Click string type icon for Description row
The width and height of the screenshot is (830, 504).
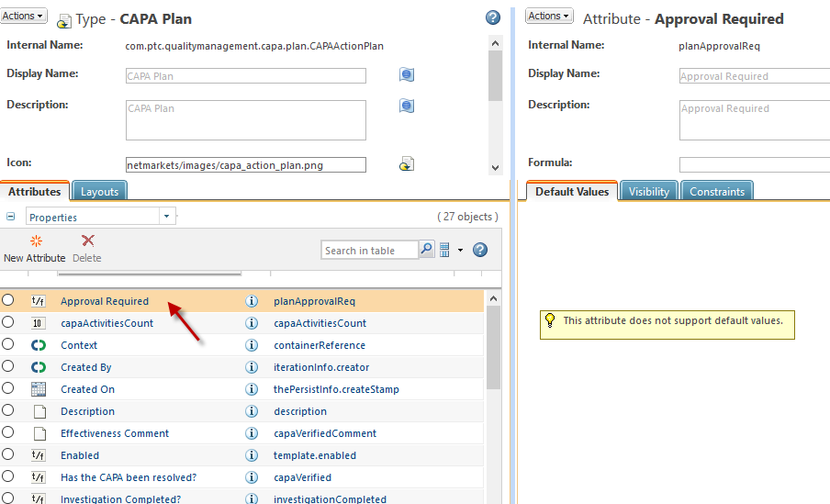(x=39, y=411)
